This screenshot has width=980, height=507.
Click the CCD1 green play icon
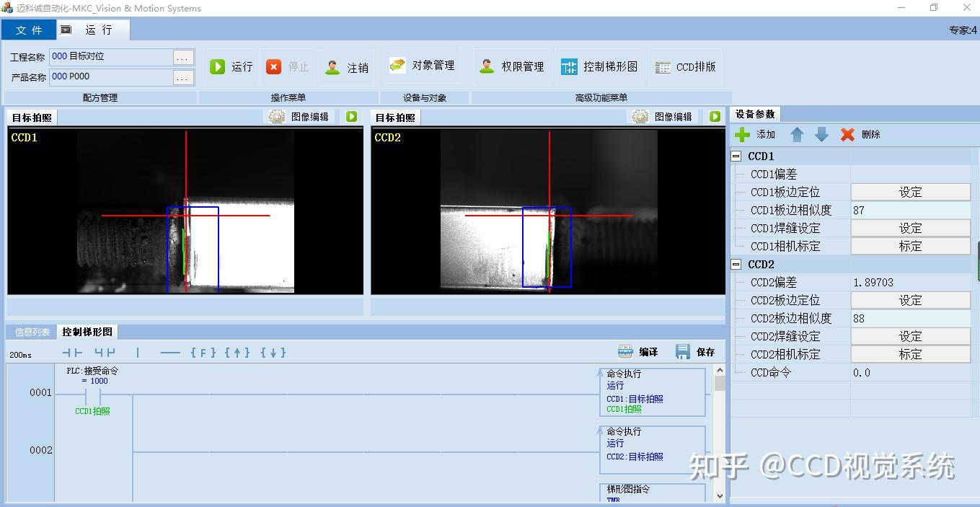pos(351,117)
